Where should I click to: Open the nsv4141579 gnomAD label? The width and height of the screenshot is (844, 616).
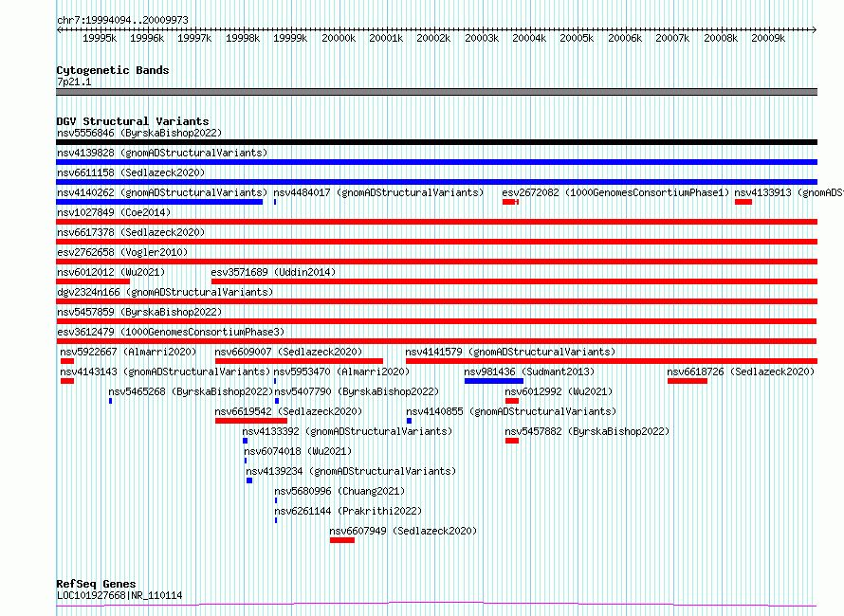[510, 352]
